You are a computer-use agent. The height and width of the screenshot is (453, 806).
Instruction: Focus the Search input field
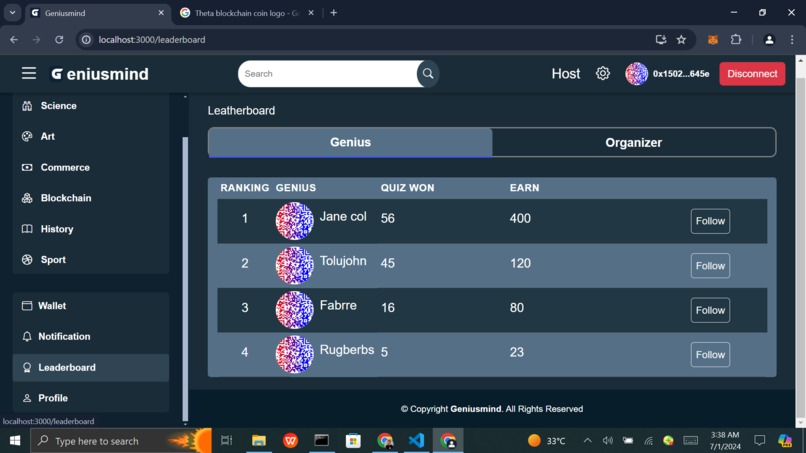tap(329, 74)
